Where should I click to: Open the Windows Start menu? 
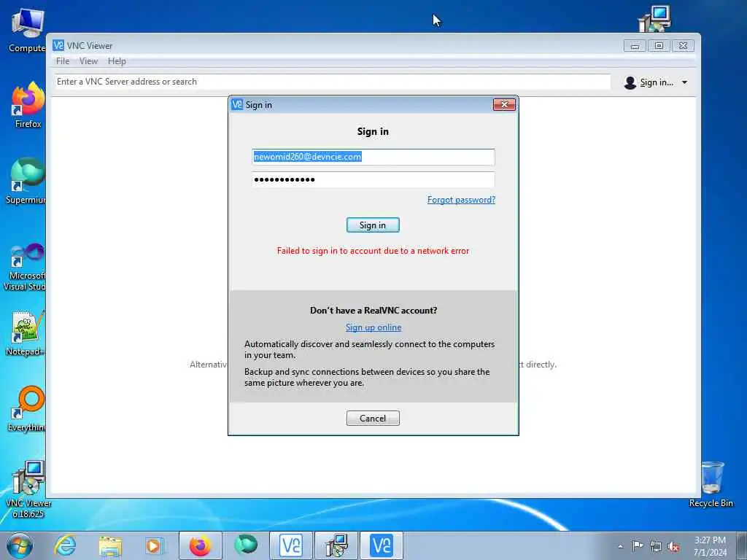pos(20,545)
